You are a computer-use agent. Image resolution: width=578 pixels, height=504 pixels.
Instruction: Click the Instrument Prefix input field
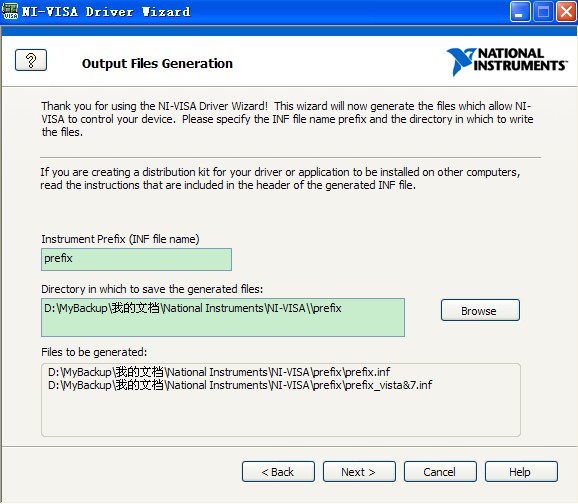tap(136, 260)
